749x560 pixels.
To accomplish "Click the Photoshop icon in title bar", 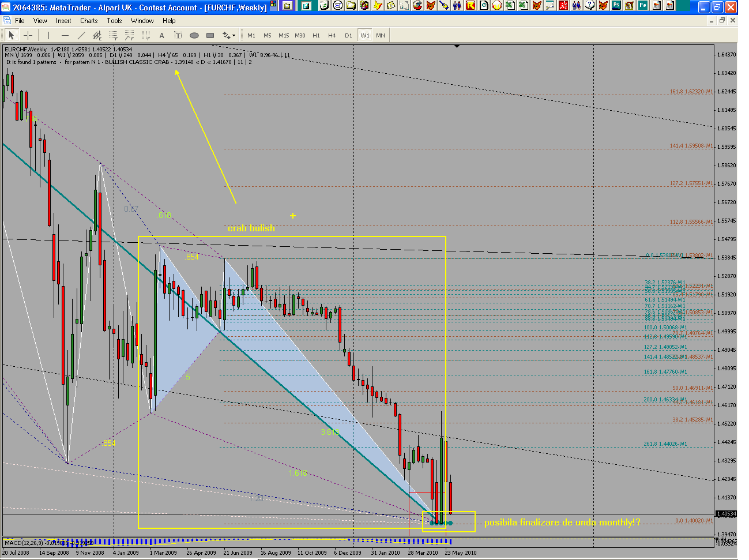I will (x=616, y=6).
